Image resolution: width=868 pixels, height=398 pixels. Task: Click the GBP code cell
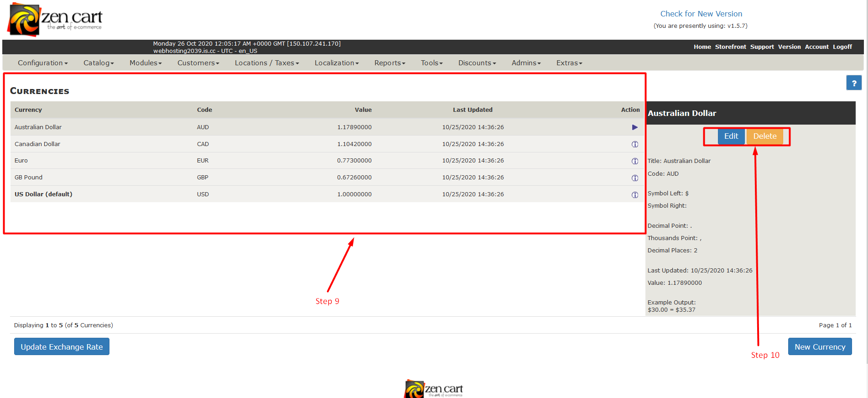click(x=203, y=178)
